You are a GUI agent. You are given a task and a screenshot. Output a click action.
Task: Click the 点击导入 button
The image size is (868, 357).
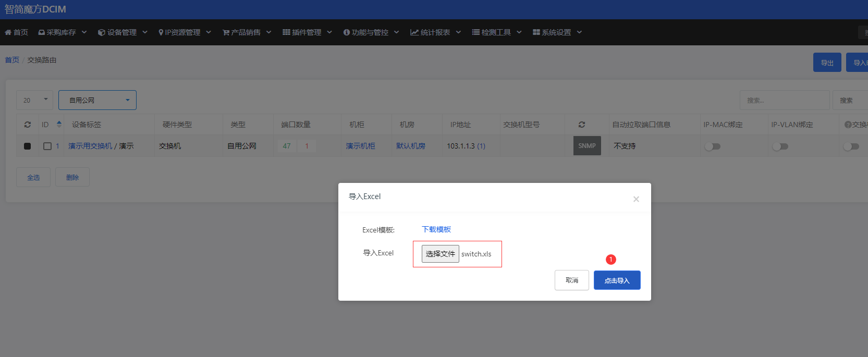tap(617, 280)
